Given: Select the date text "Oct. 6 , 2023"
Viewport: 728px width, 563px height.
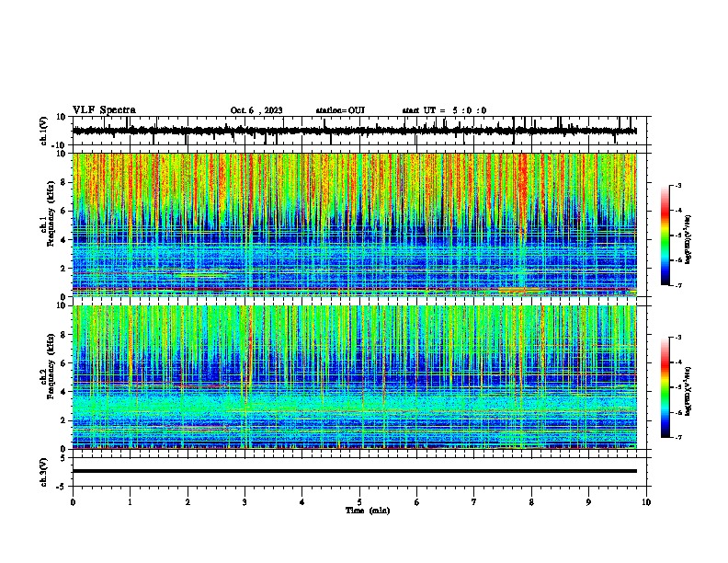Looking at the screenshot, I should click(256, 110).
